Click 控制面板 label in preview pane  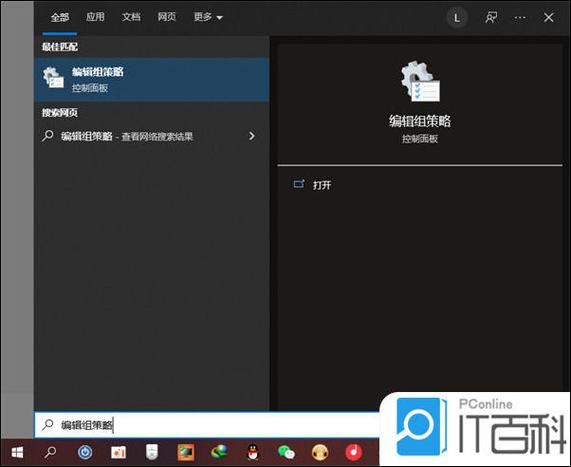pos(420,139)
